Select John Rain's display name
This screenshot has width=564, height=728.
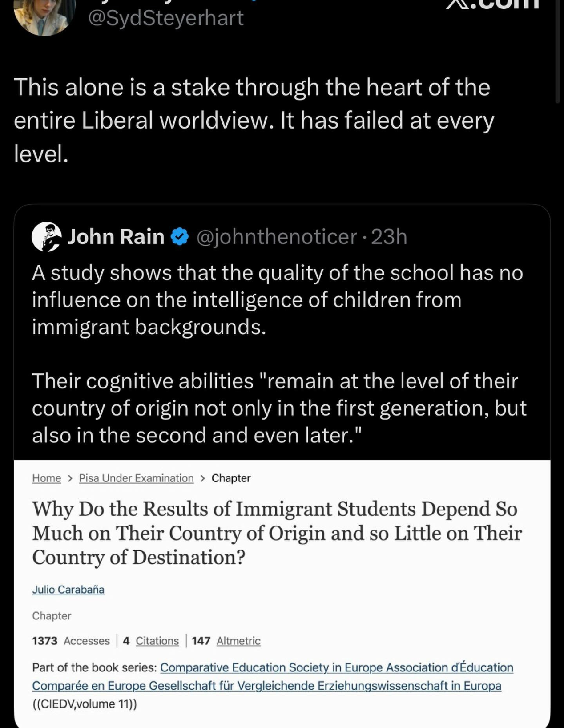(116, 236)
